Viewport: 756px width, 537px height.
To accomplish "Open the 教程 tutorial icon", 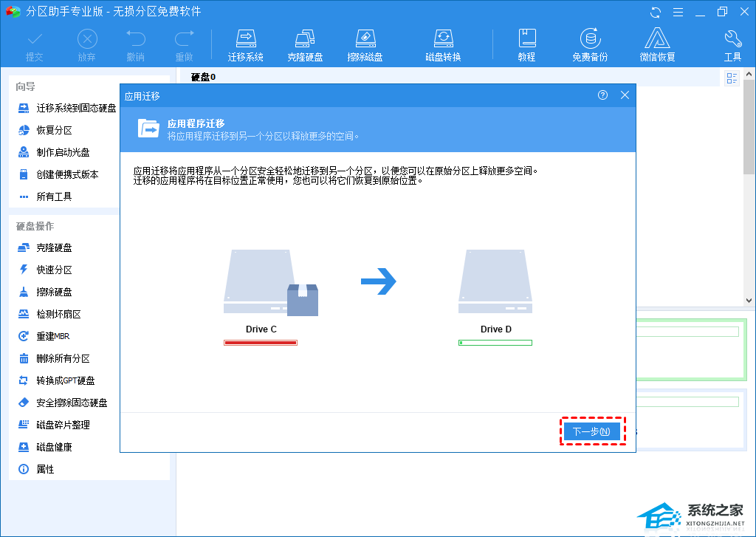I will [526, 46].
